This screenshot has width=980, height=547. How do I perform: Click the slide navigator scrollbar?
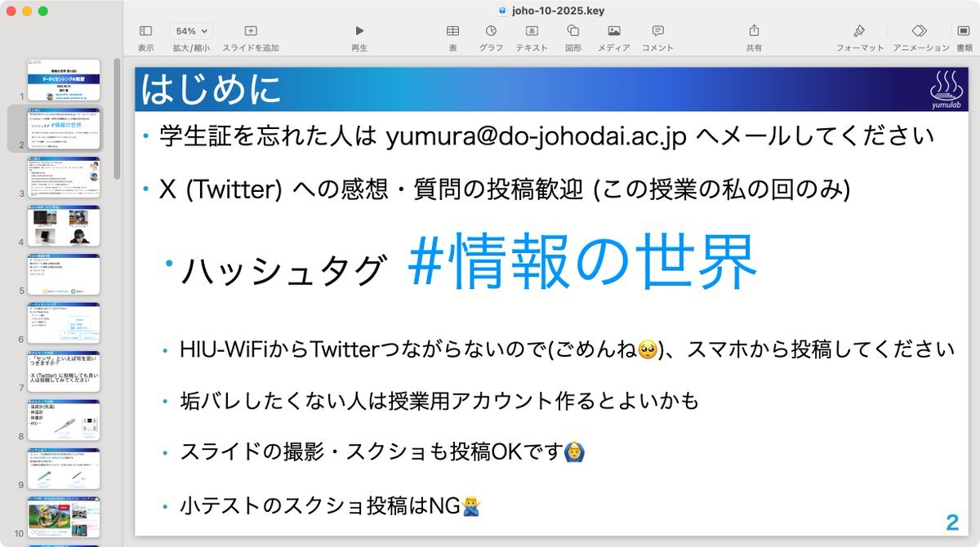click(x=117, y=118)
